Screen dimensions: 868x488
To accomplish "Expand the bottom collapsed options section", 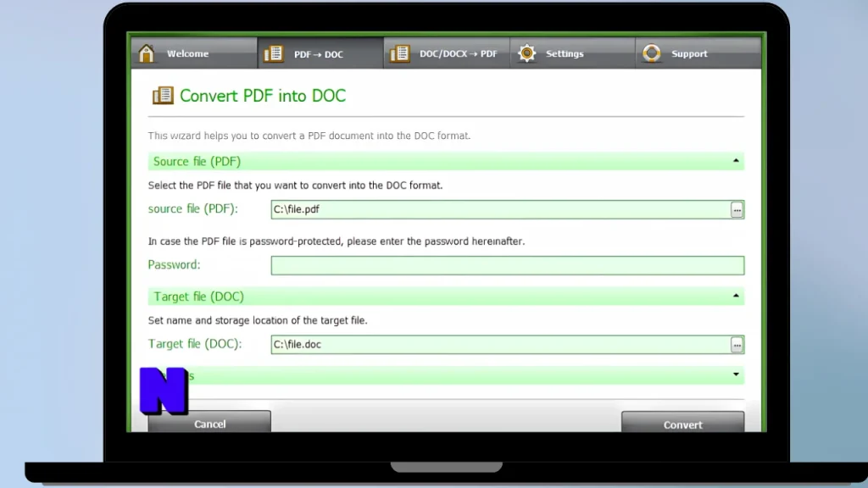I will [x=736, y=374].
